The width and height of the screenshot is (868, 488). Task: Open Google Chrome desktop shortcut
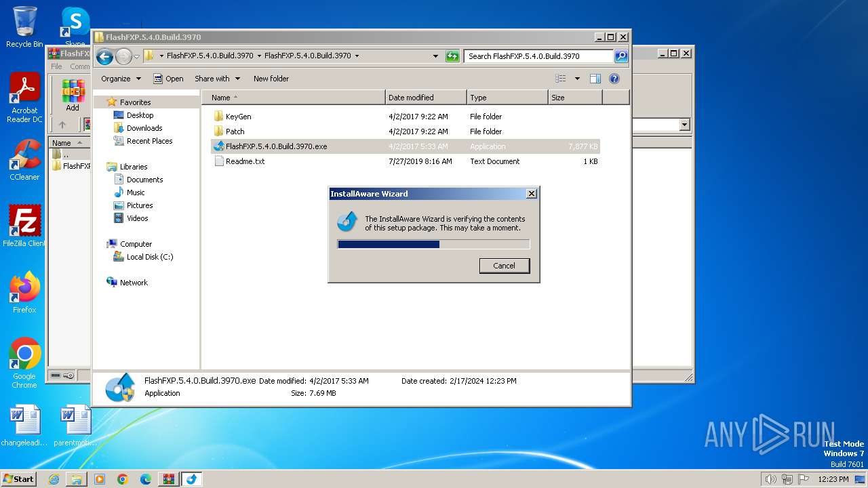pos(24,363)
